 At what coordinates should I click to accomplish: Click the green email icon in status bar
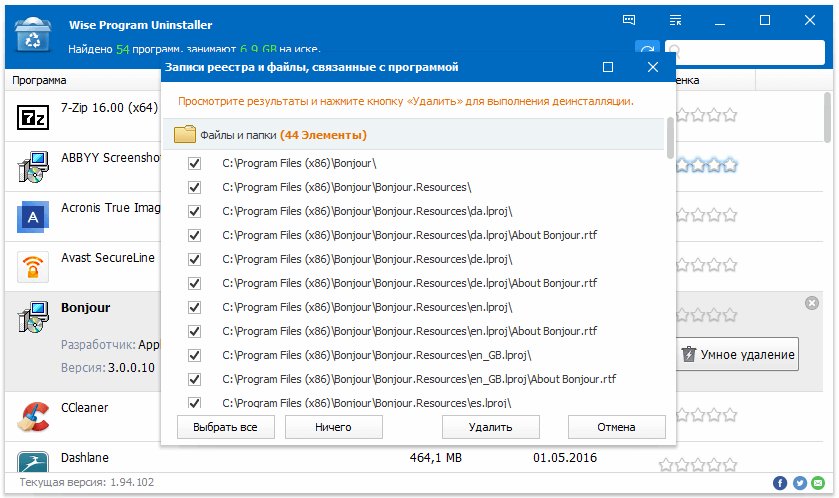coord(818,483)
